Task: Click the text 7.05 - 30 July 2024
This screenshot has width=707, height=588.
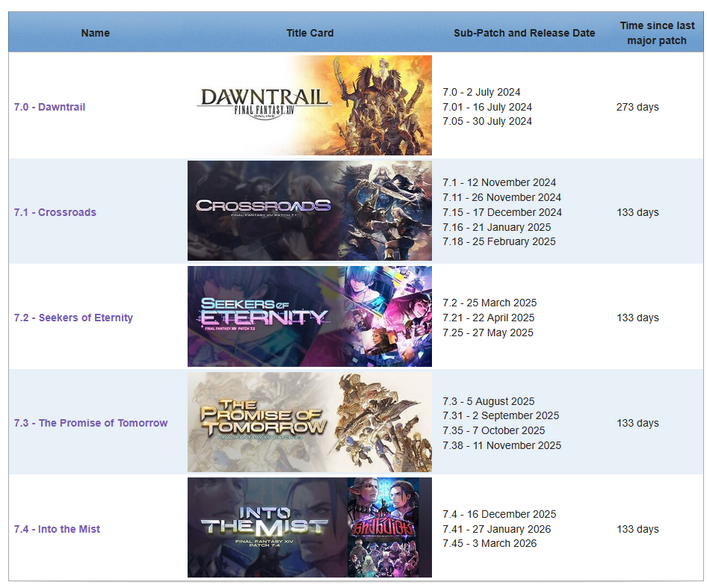Action: (x=487, y=121)
